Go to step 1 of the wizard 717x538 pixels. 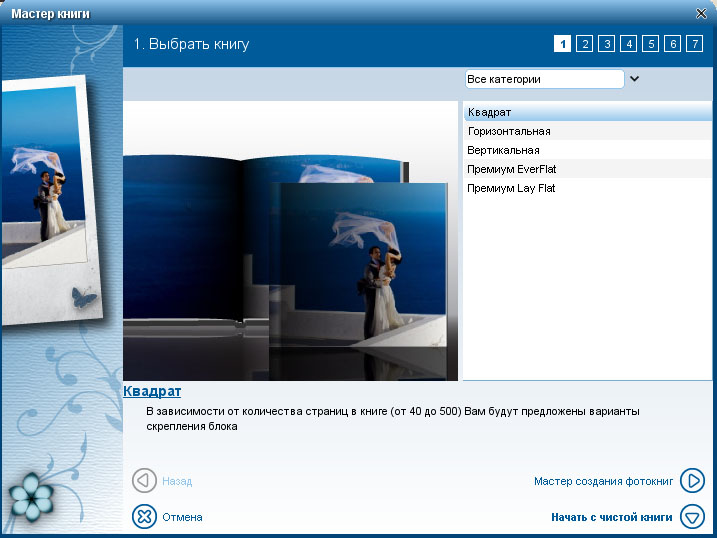(562, 44)
